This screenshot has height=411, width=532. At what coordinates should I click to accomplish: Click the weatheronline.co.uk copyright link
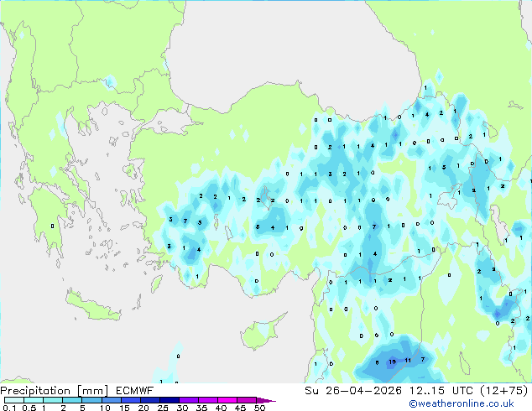coord(461,403)
